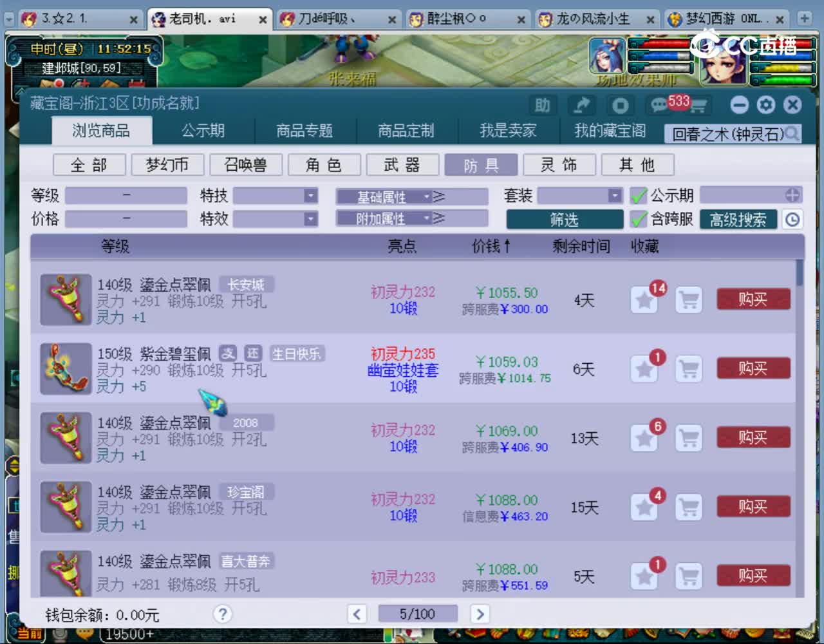The image size is (824, 644).
Task: Expand the 套装 dropdown
Action: pyautogui.click(x=615, y=195)
